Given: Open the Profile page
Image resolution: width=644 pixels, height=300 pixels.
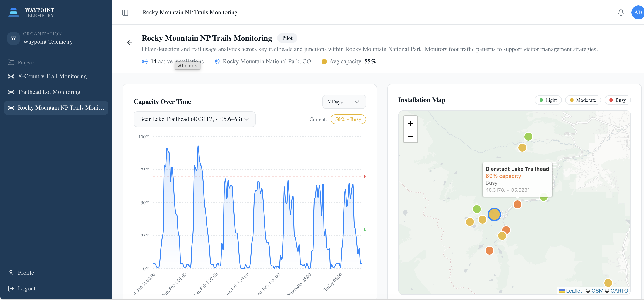Looking at the screenshot, I should pos(26,272).
